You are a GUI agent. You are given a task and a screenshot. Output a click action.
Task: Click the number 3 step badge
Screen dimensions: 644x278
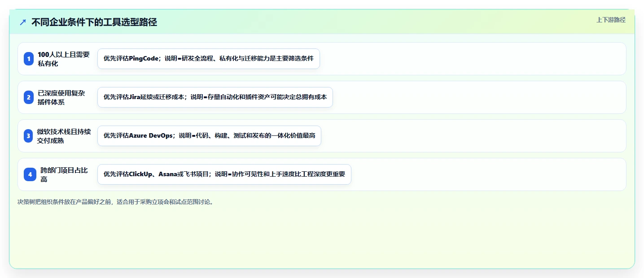(x=29, y=136)
